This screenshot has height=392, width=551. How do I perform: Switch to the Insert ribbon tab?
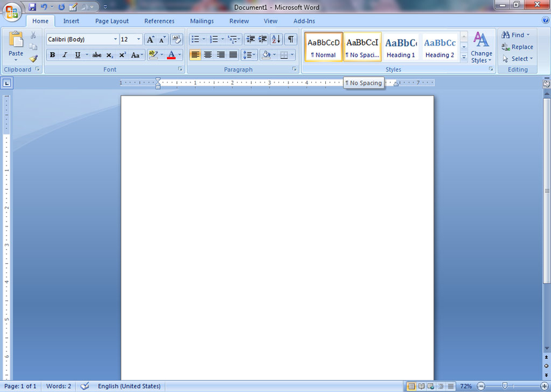tap(71, 21)
